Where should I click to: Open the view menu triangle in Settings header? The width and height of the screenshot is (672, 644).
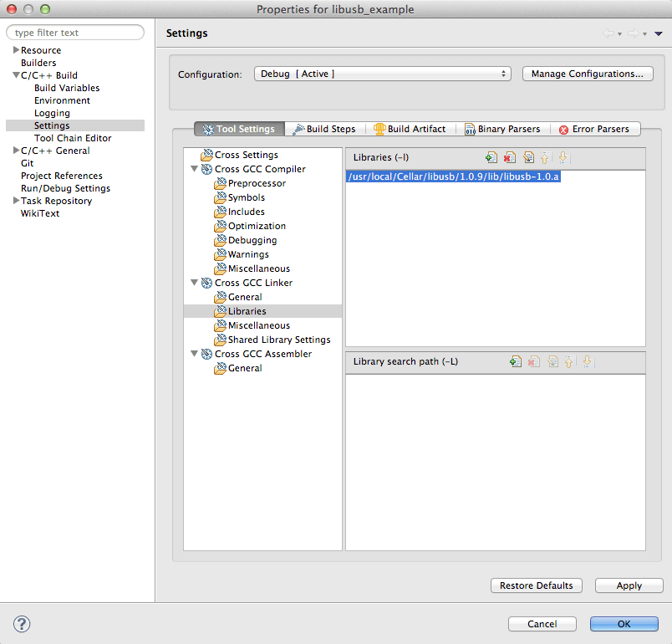659,33
